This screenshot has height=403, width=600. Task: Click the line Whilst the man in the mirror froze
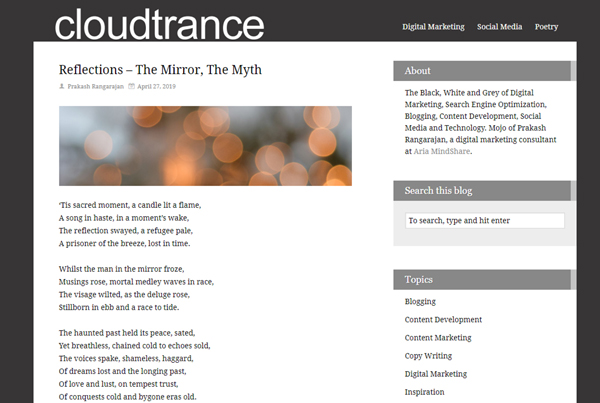pos(122,269)
